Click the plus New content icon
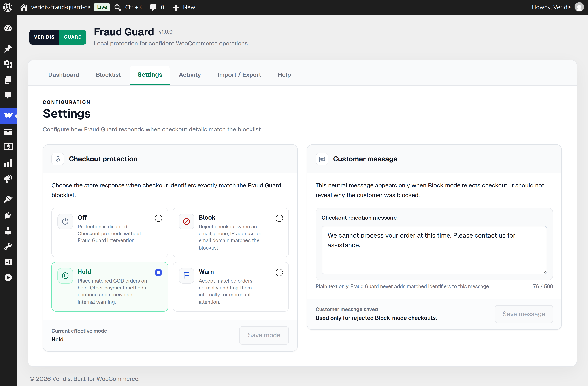This screenshot has height=386, width=588. click(176, 7)
